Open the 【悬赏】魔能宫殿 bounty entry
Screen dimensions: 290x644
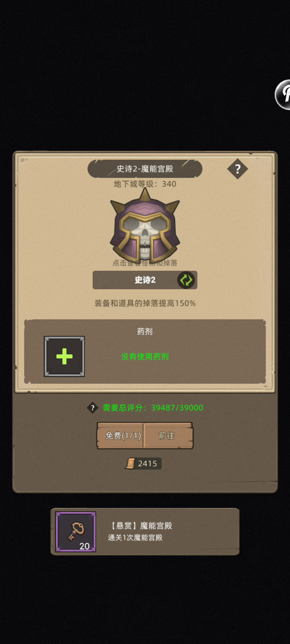click(x=145, y=532)
